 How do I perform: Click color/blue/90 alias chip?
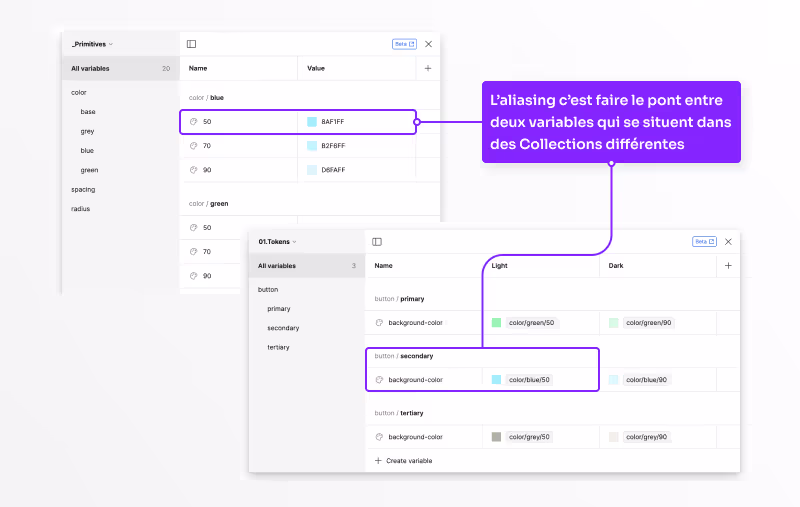(646, 380)
